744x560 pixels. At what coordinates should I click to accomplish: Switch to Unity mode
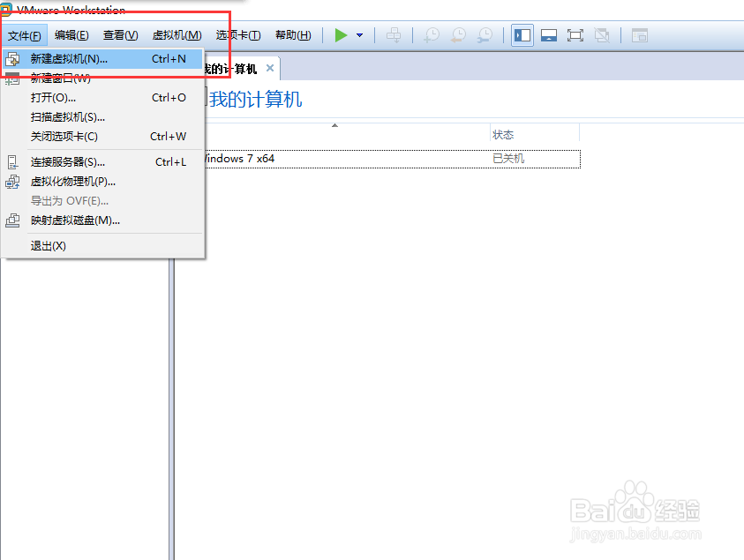pos(602,35)
